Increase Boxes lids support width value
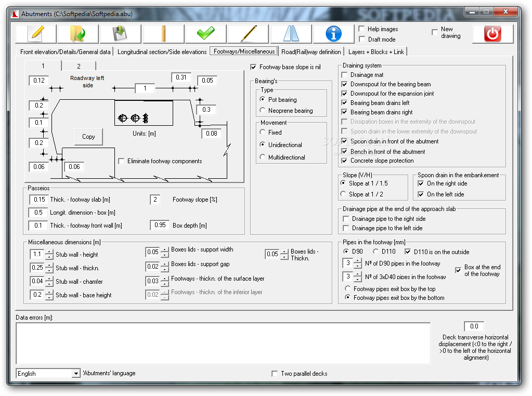The height and width of the screenshot is (396, 532). (x=165, y=249)
